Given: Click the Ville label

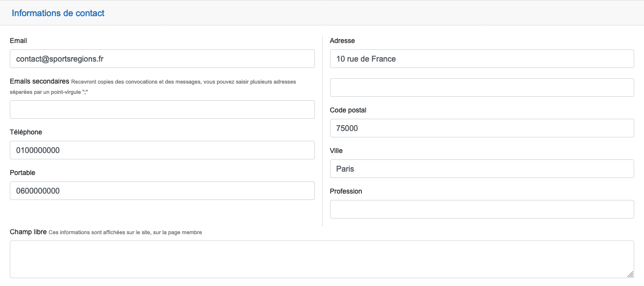Looking at the screenshot, I should click(x=336, y=151).
